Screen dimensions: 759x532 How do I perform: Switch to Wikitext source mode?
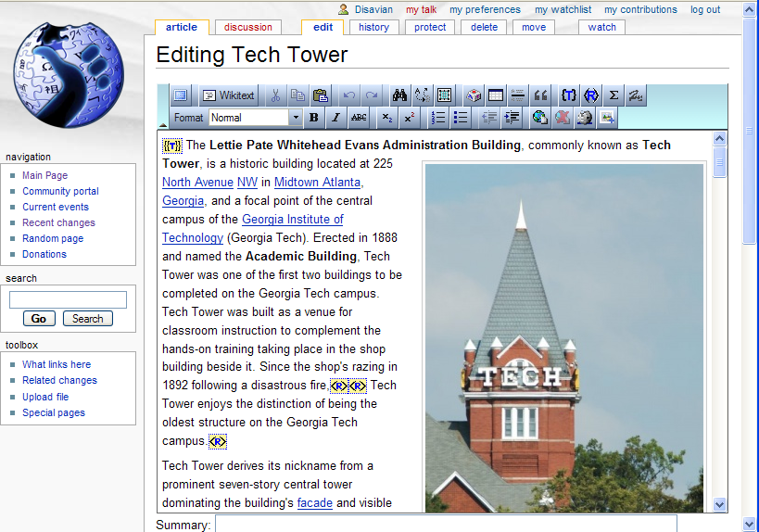pyautogui.click(x=229, y=95)
